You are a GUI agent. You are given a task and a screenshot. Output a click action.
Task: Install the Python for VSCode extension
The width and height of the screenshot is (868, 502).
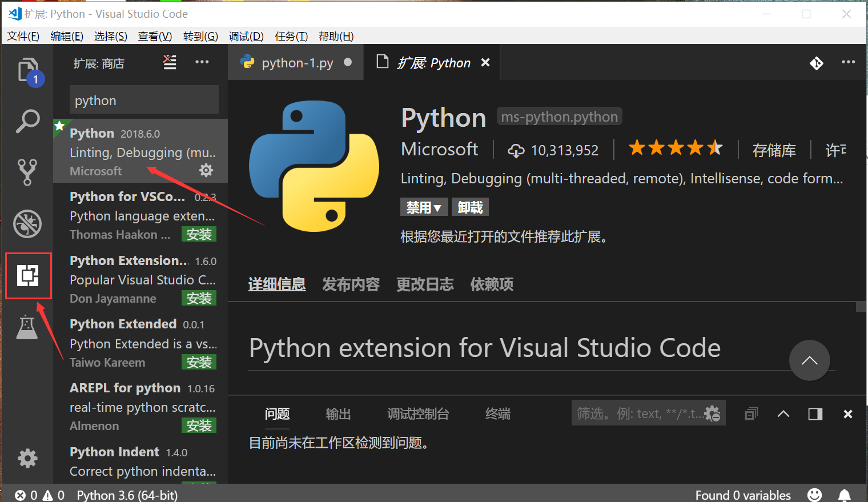199,234
